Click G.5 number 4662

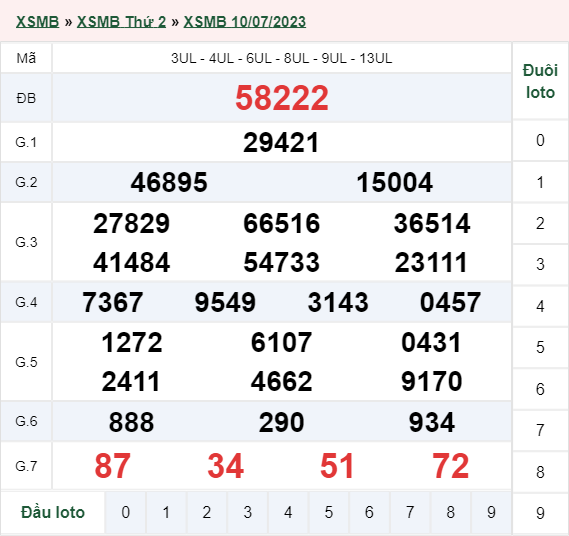[x=281, y=381]
